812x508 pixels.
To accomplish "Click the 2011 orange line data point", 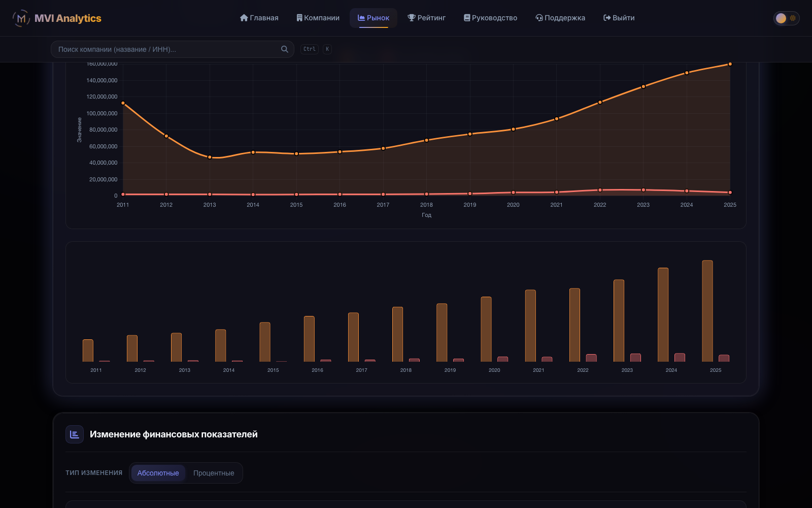I will 123,103.
